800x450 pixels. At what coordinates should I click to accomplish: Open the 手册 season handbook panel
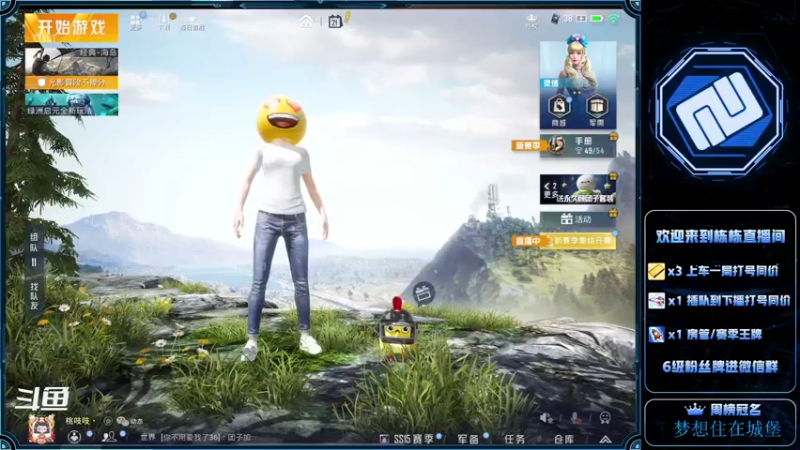(x=578, y=145)
